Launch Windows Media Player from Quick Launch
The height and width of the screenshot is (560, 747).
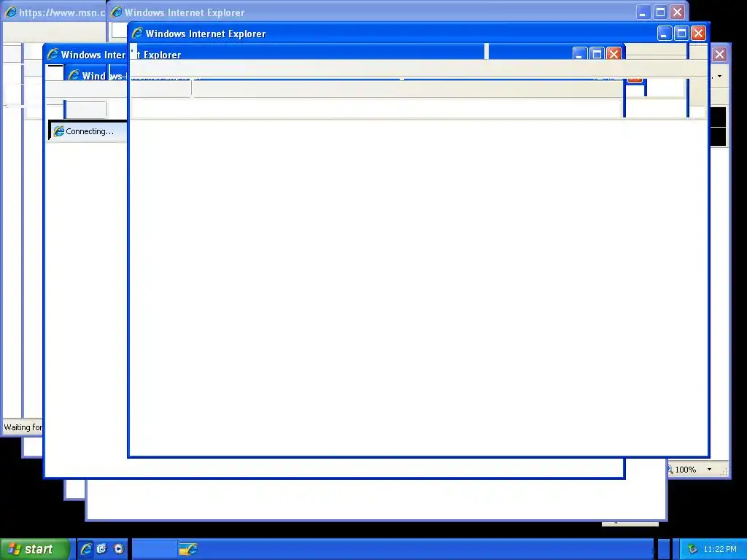119,549
